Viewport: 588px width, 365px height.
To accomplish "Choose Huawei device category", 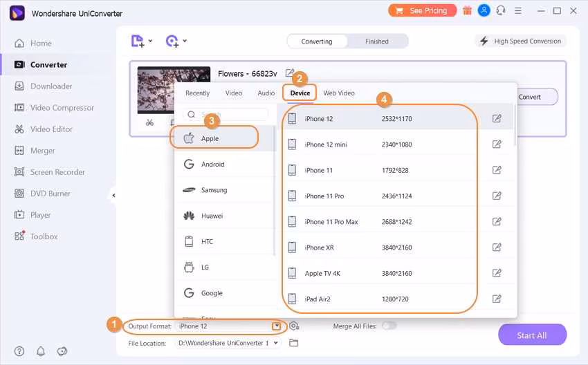I will pos(224,216).
